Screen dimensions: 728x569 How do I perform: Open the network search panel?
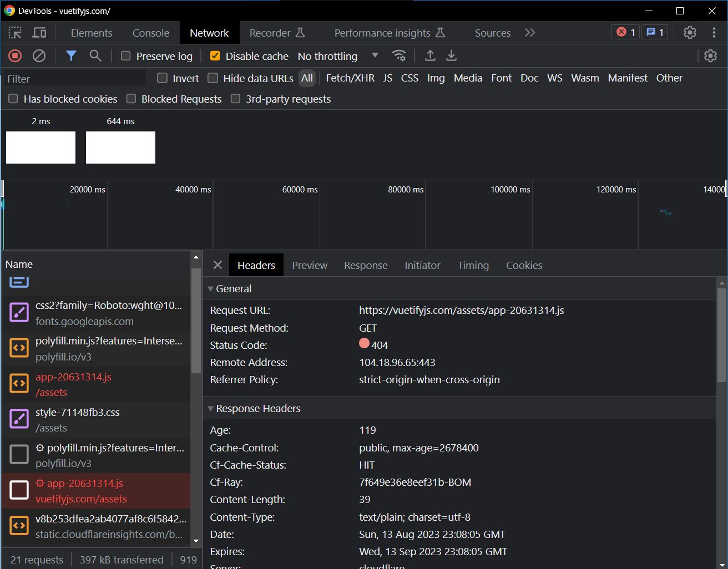(95, 55)
